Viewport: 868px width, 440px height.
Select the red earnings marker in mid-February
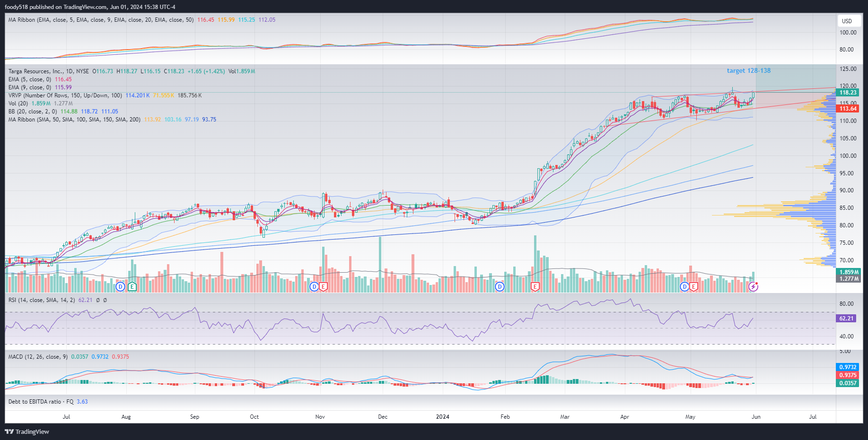click(535, 286)
